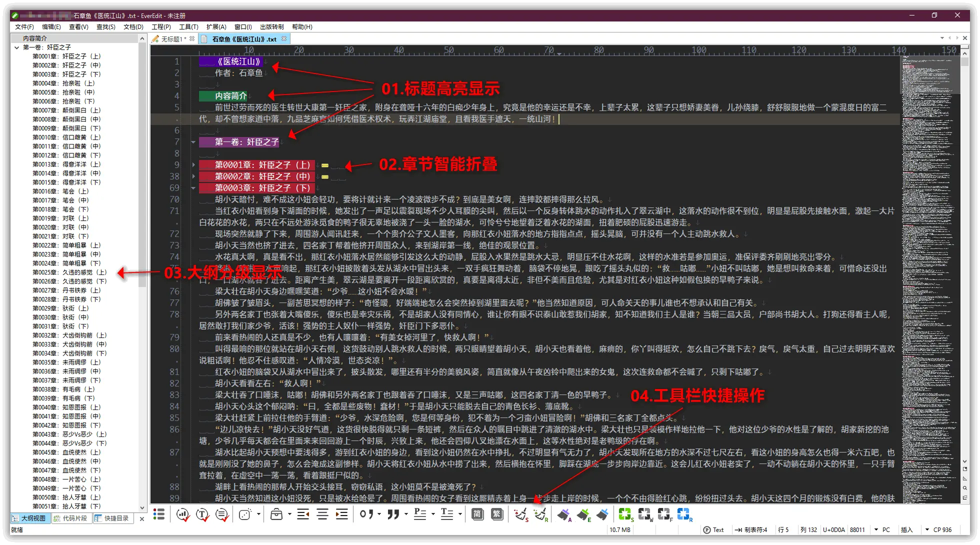This screenshot has height=545, width=980.
Task: Open the 编辑(E) menu
Action: pyautogui.click(x=51, y=27)
